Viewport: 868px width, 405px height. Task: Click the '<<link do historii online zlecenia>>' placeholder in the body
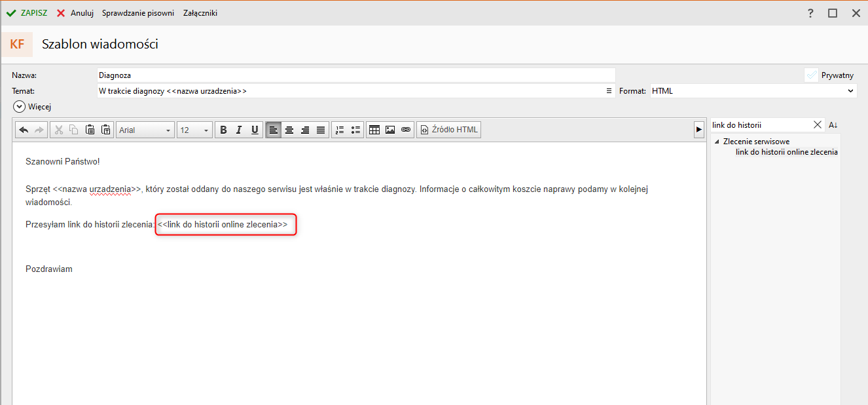pos(223,225)
